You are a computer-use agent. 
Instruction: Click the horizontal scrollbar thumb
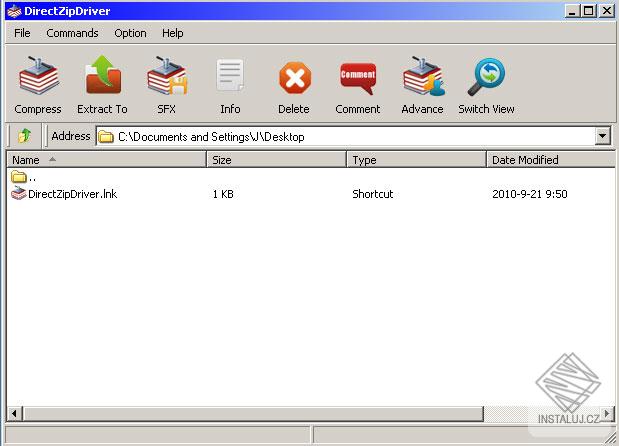253,414
